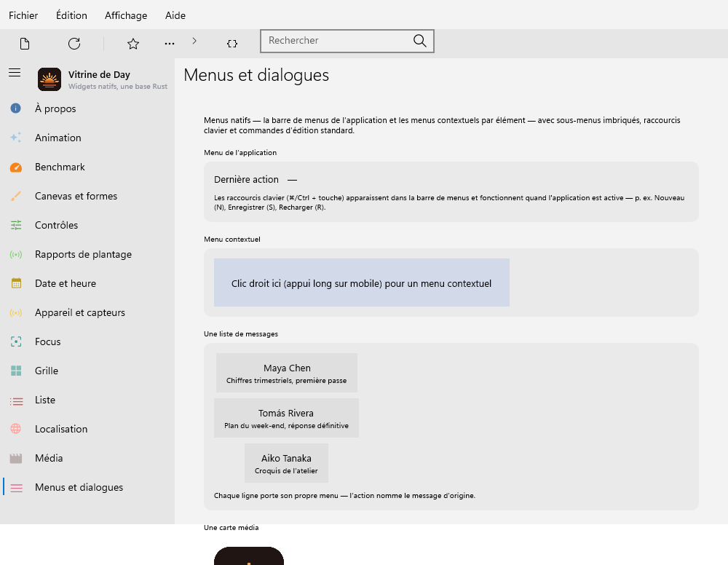Toggle the hamburger navigation menu
728x565 pixels.
tap(15, 72)
